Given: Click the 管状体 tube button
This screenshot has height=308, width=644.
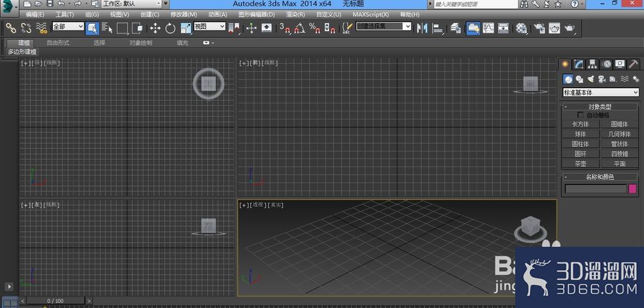Looking at the screenshot, I should (620, 144).
